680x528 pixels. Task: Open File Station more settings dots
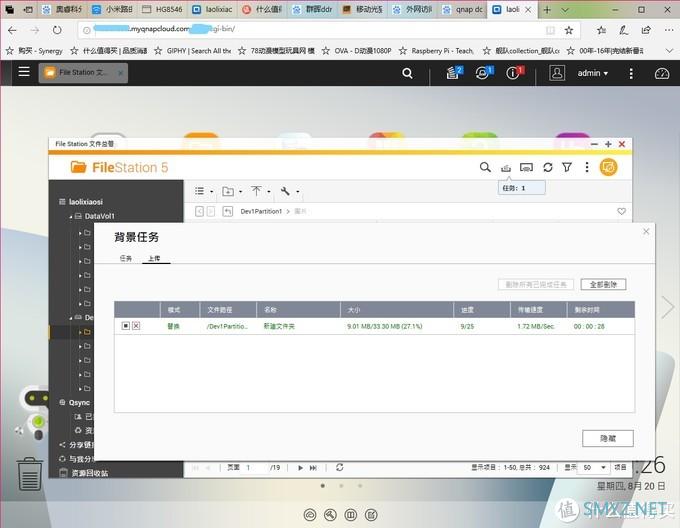click(x=587, y=167)
